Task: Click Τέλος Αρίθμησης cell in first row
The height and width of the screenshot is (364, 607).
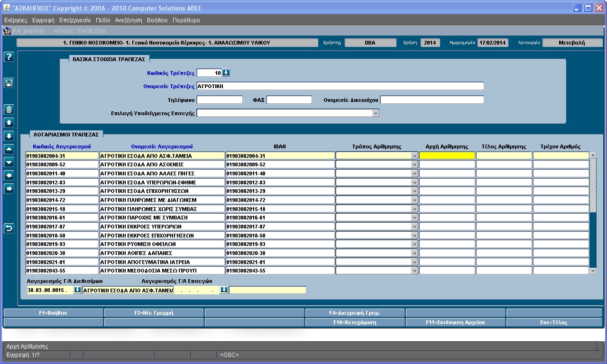Action: 504,155
